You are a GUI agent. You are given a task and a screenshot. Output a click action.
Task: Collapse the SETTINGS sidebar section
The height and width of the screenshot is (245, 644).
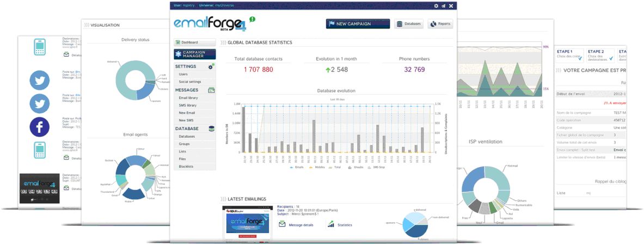[x=186, y=66]
